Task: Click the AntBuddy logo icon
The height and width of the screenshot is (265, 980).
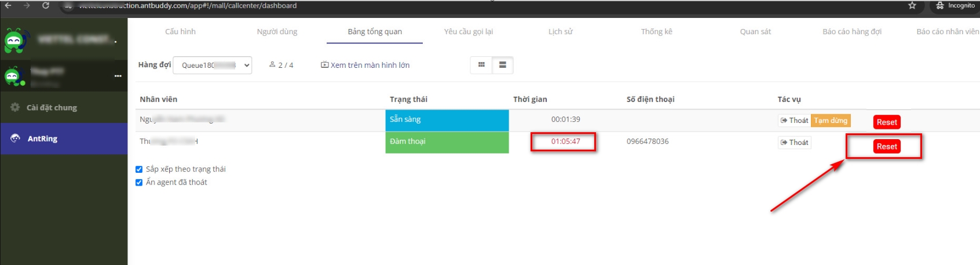Action: (15, 40)
